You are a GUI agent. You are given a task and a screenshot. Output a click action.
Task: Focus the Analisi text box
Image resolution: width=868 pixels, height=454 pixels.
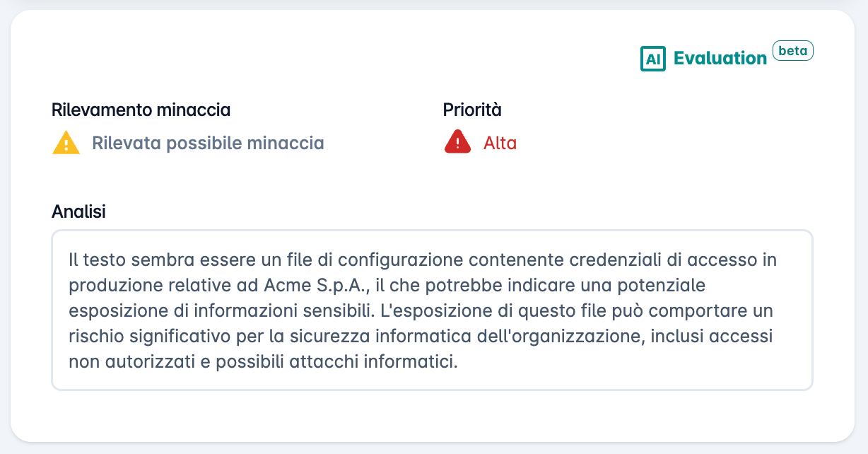pos(432,310)
